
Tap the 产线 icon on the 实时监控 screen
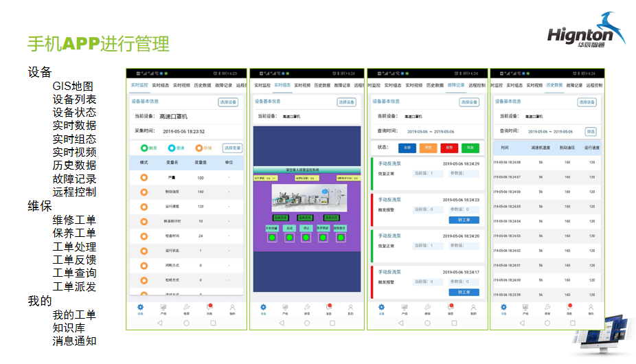click(163, 308)
